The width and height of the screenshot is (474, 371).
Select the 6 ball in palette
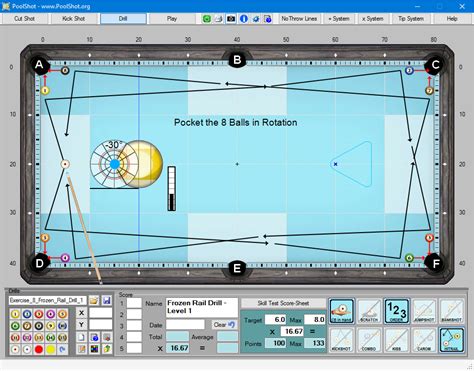coord(15,326)
